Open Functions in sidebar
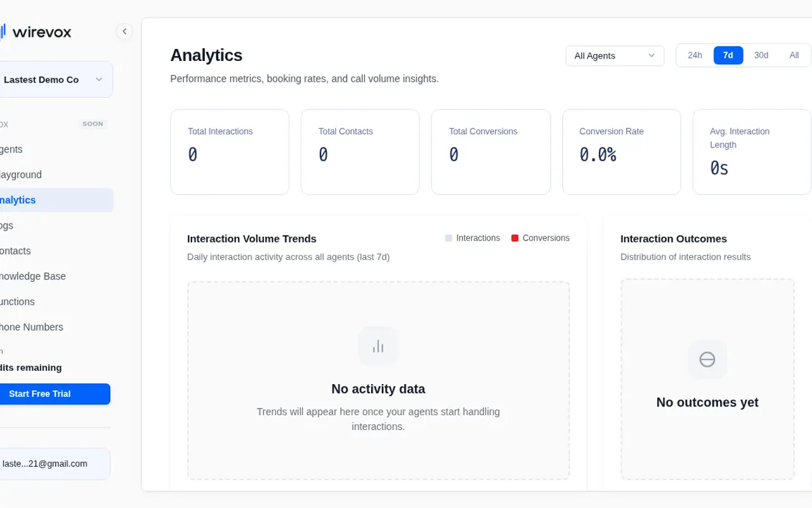Screen dimensions: 812x508 coord(56,302)
